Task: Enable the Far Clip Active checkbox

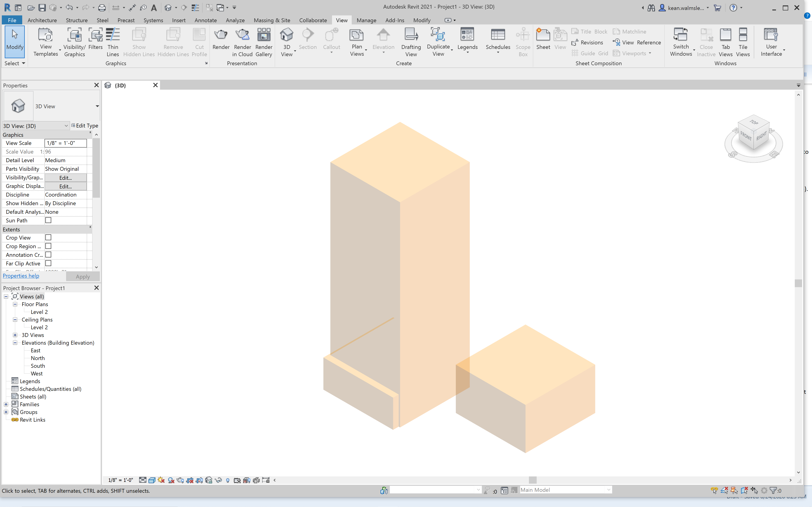Action: click(x=48, y=263)
